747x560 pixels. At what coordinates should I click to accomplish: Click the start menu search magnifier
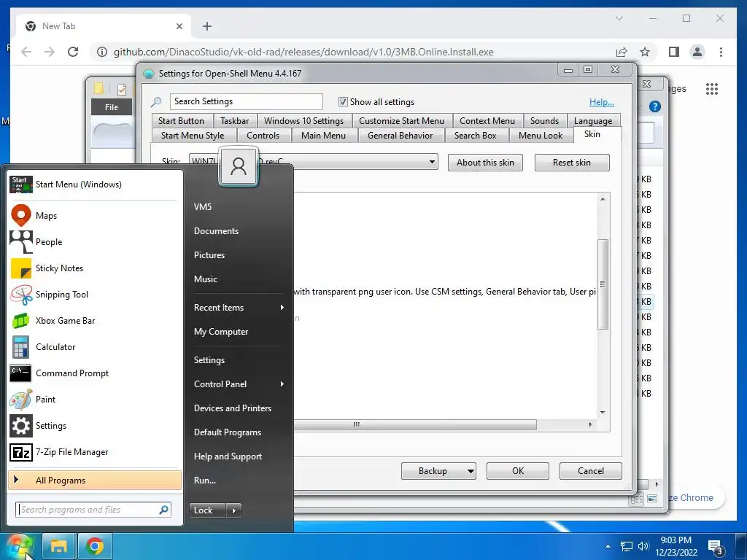[x=163, y=510]
